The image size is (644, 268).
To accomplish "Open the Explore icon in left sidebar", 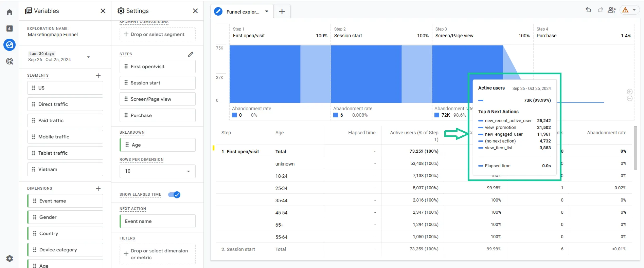I will tap(10, 45).
